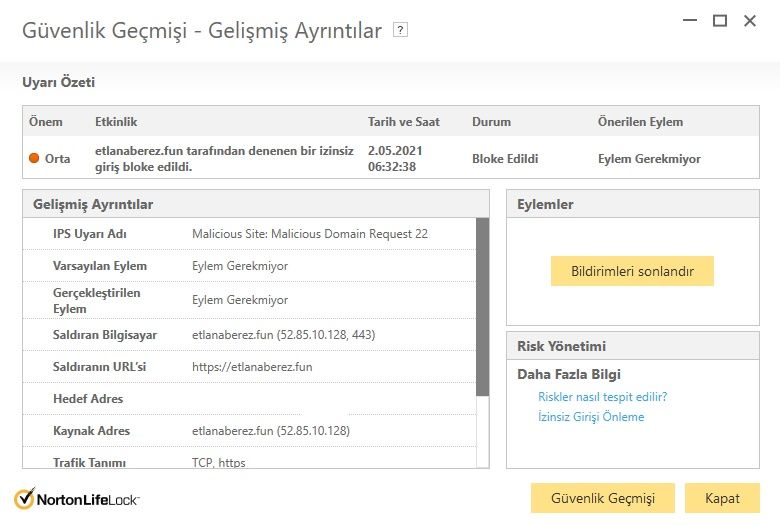
Task: Click the Tarih ve Saat column header
Action: point(402,122)
